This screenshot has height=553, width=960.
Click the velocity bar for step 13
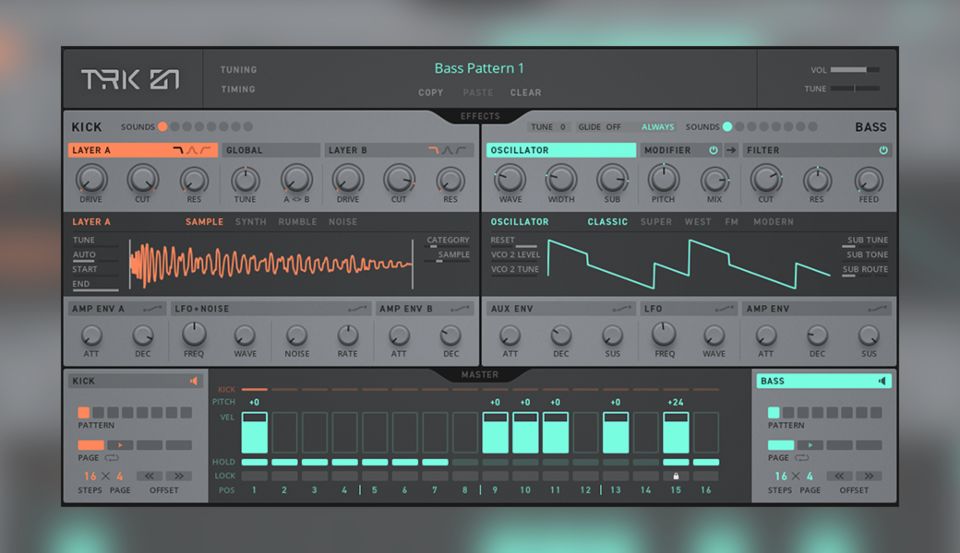pyautogui.click(x=615, y=432)
